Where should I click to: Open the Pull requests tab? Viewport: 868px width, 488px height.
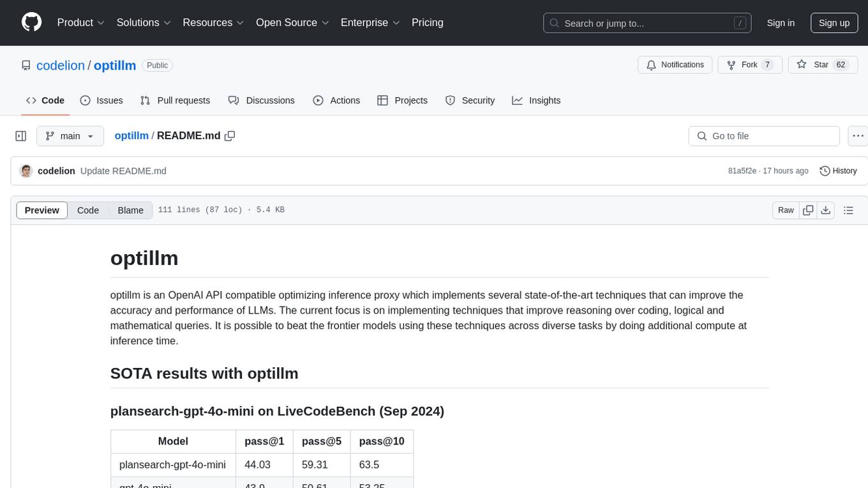point(175,100)
